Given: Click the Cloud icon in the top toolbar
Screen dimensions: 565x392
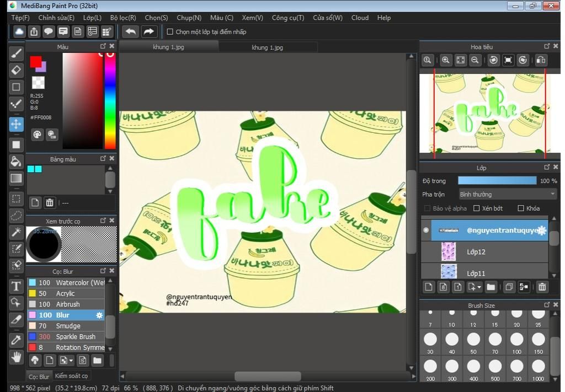Looking at the screenshot, I should point(19,31).
